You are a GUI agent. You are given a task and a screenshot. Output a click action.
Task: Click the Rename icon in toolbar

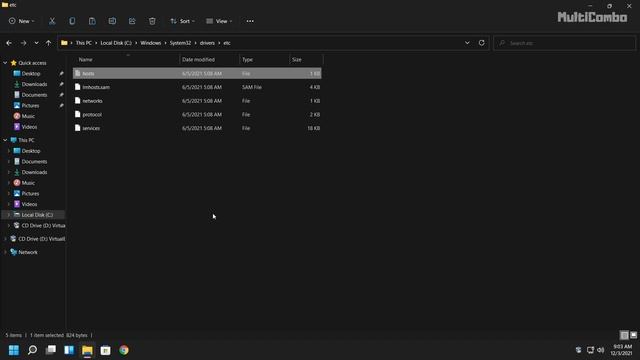[x=112, y=21]
